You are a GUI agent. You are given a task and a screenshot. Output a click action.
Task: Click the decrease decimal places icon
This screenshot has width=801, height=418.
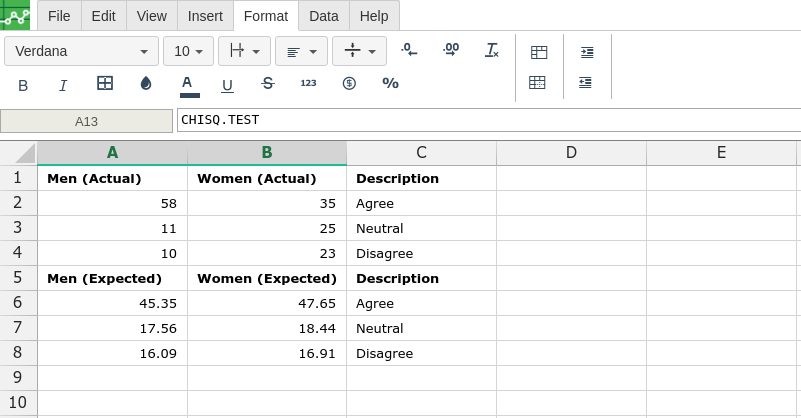(409, 50)
